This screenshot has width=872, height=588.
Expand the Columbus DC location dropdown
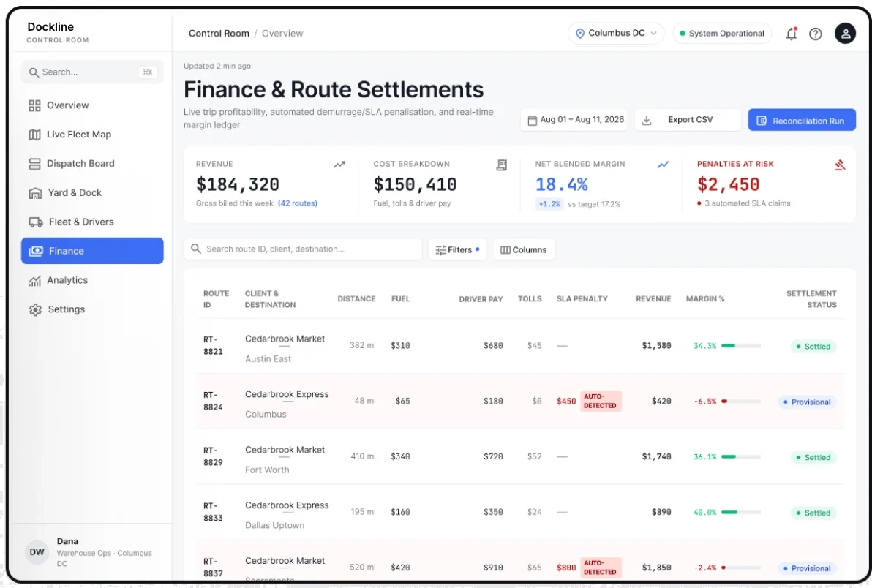pos(616,34)
